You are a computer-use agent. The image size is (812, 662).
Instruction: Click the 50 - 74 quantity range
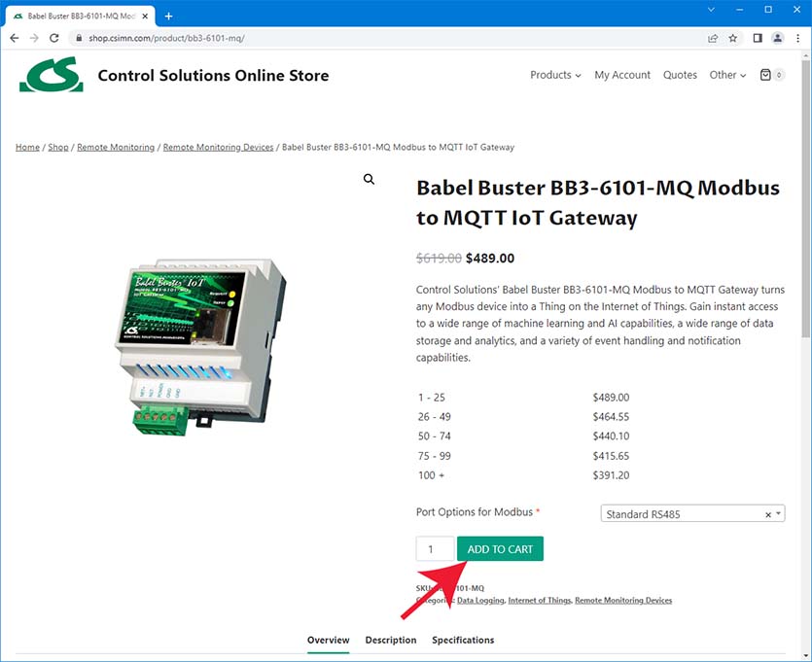[x=434, y=436]
